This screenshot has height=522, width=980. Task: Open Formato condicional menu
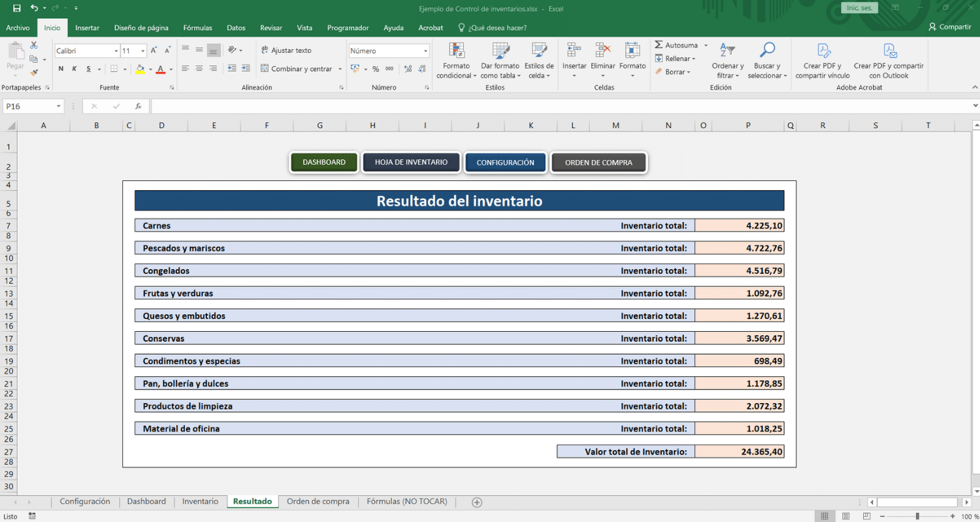pyautogui.click(x=457, y=61)
